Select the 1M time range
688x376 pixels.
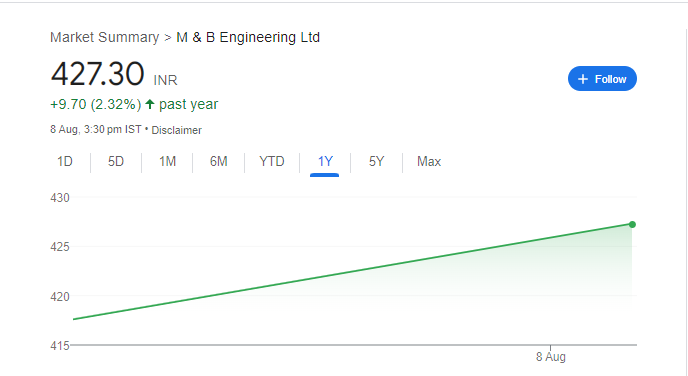click(x=167, y=161)
